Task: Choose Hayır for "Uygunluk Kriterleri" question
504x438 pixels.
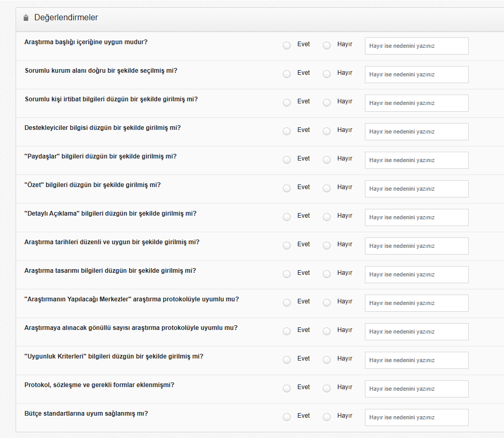Action: pyautogui.click(x=326, y=360)
